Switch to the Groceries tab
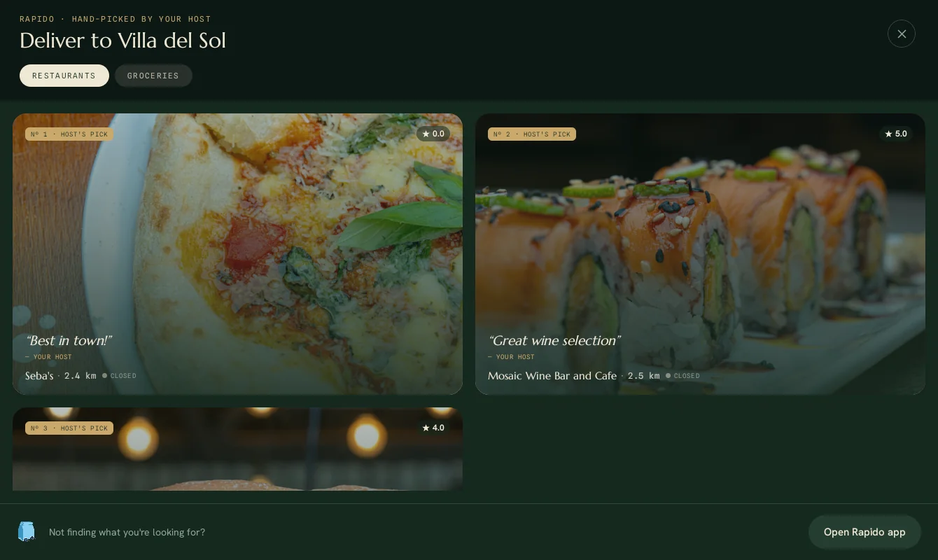The image size is (938, 560). [x=153, y=76]
